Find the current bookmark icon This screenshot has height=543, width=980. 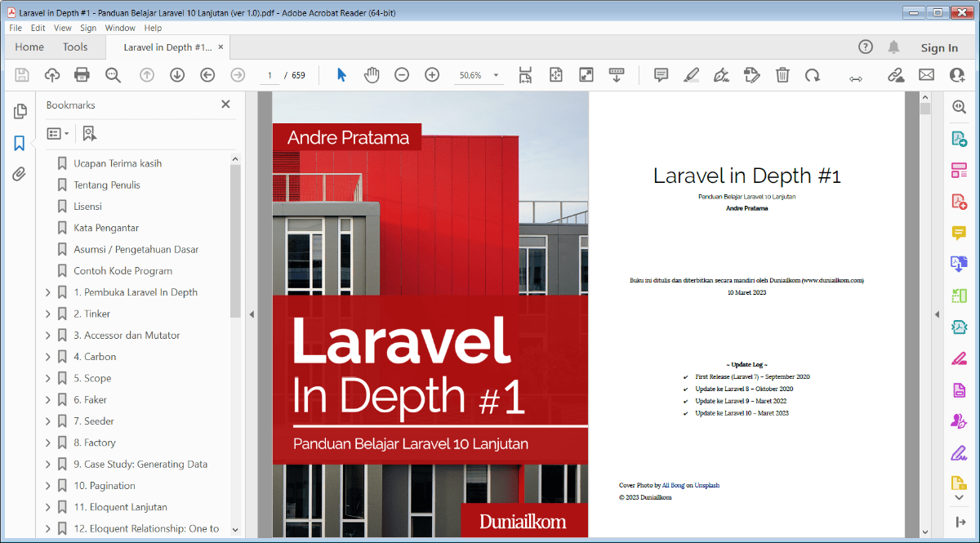tap(89, 133)
